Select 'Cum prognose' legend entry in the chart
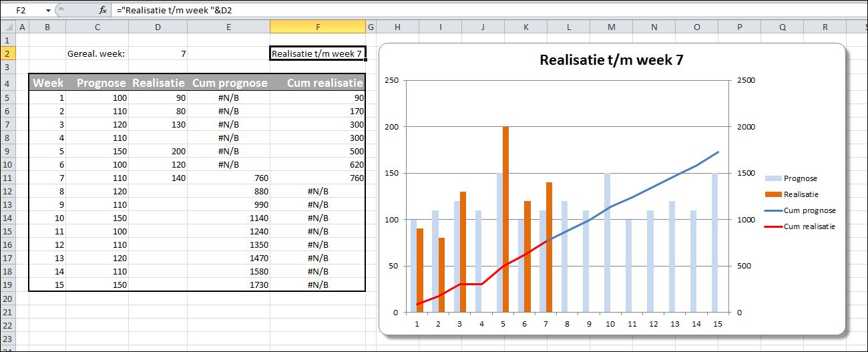 click(801, 210)
